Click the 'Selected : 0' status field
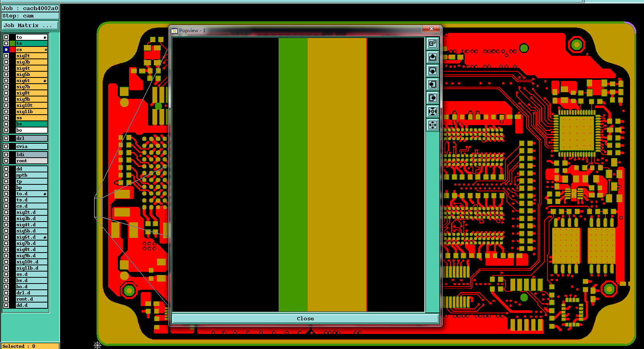 click(x=30, y=346)
